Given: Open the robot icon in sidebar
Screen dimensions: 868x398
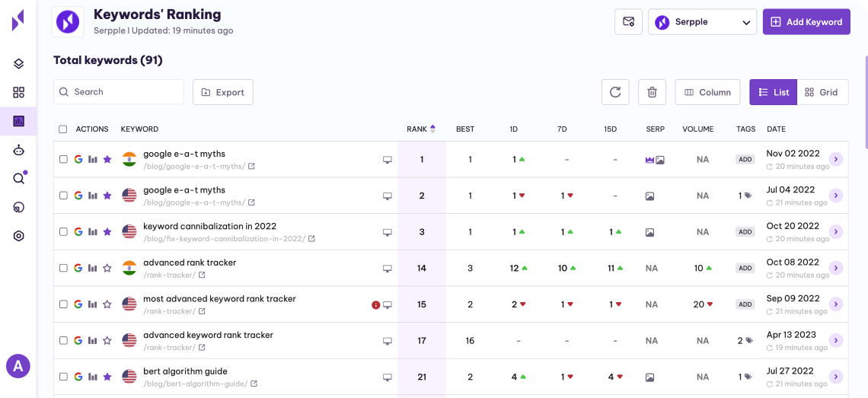Looking at the screenshot, I should point(18,149).
